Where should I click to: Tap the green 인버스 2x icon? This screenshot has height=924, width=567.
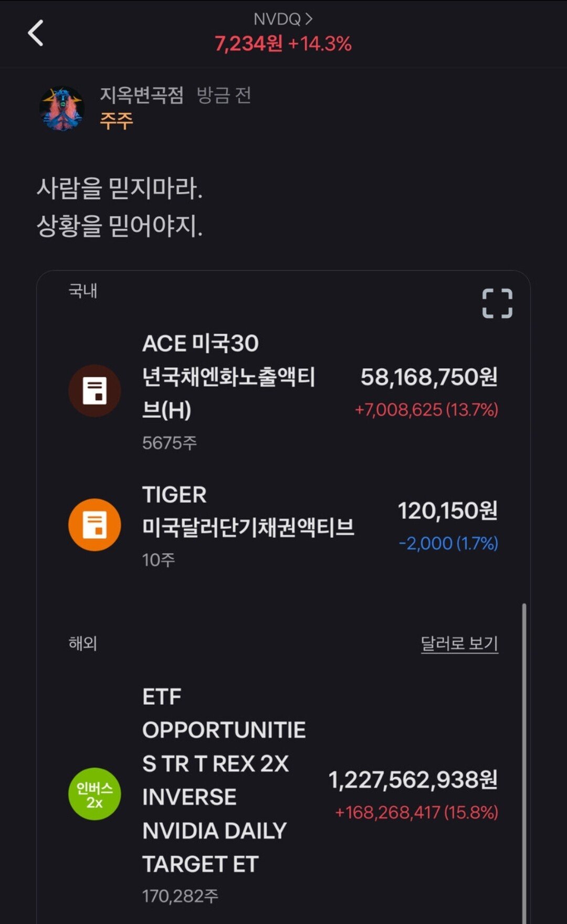[94, 794]
